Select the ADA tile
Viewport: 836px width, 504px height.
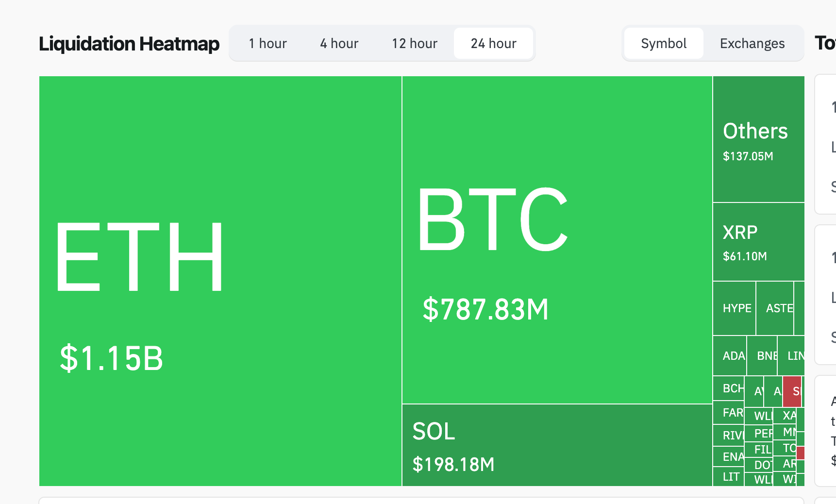732,356
